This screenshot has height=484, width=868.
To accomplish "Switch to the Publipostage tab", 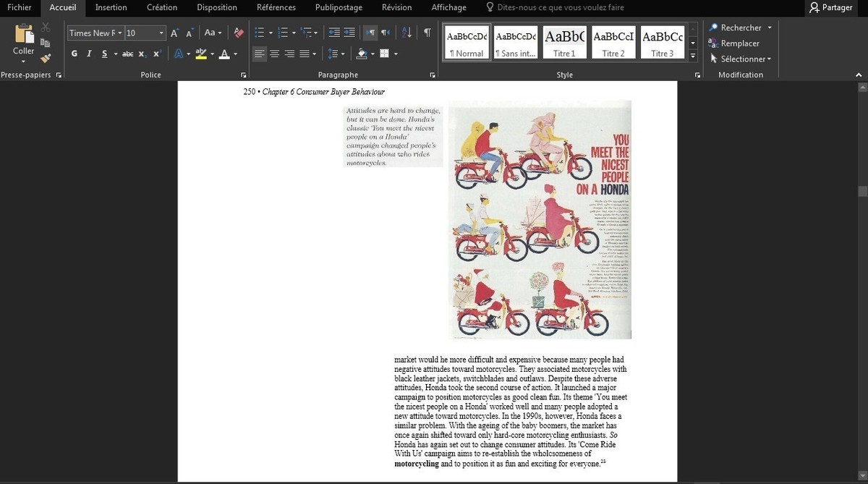I will pos(339,7).
